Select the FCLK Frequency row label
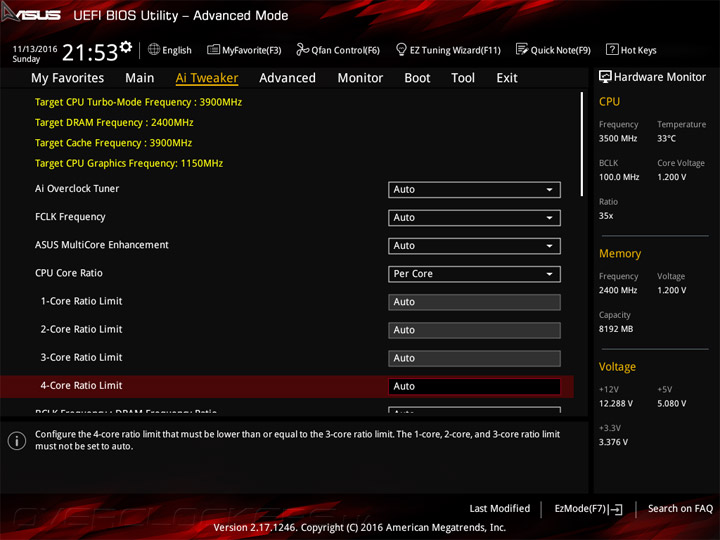 click(70, 217)
